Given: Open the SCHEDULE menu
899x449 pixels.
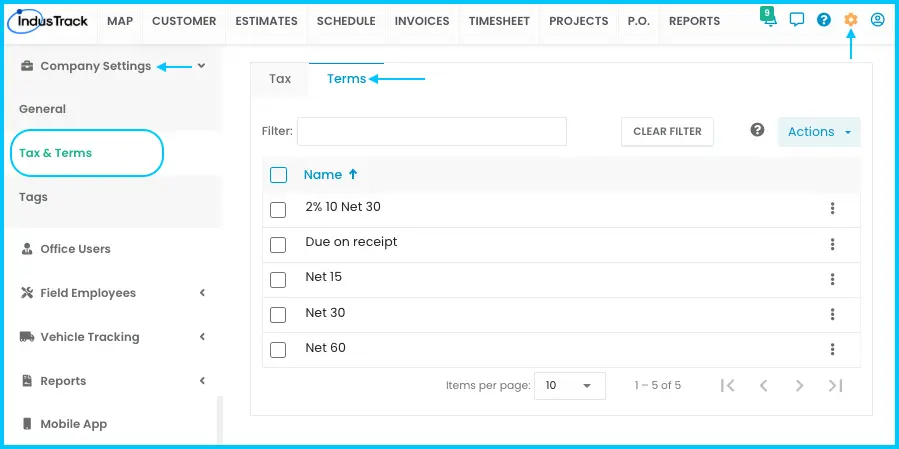Looking at the screenshot, I should (x=346, y=21).
